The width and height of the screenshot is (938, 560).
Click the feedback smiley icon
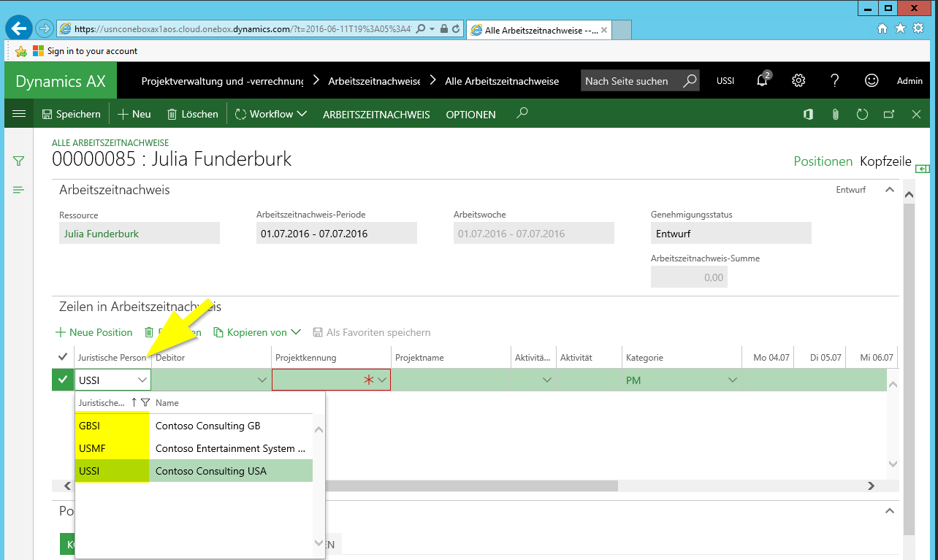pyautogui.click(x=871, y=80)
